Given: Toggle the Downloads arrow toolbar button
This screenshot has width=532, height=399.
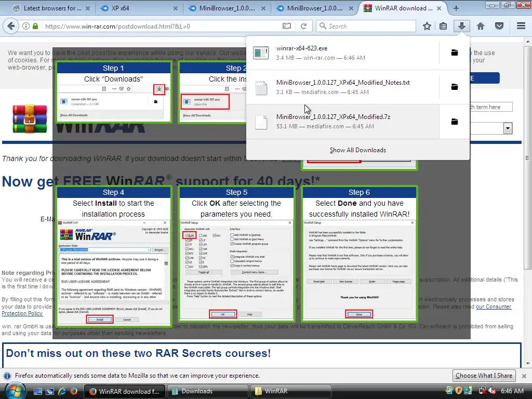Looking at the screenshot, I should [x=462, y=26].
